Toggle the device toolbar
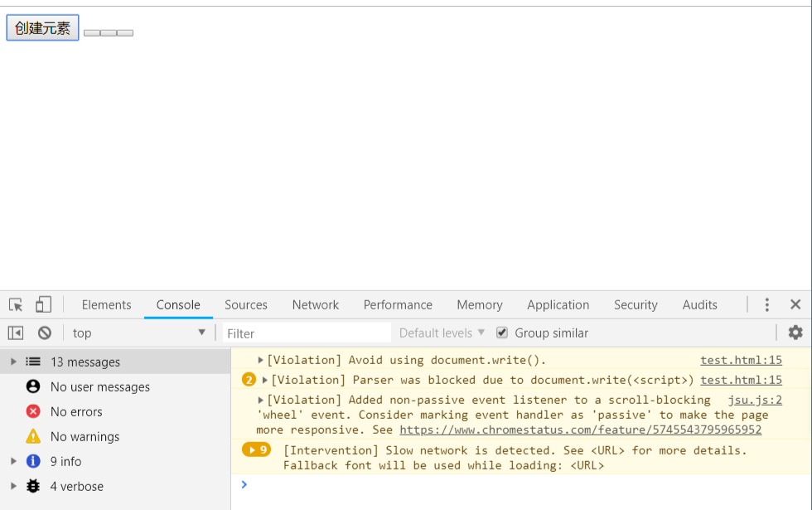This screenshot has width=812, height=510. (x=42, y=304)
